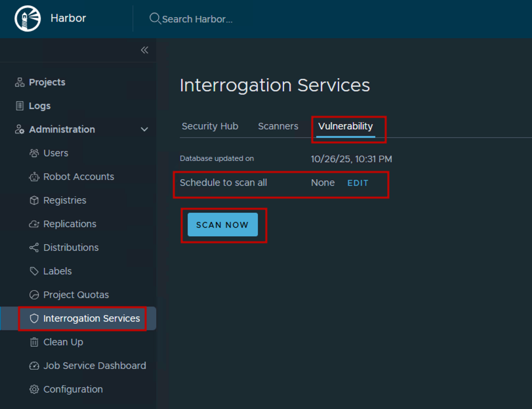Collapse the sidebar with double-chevron
This screenshot has width=532, height=409.
click(144, 50)
